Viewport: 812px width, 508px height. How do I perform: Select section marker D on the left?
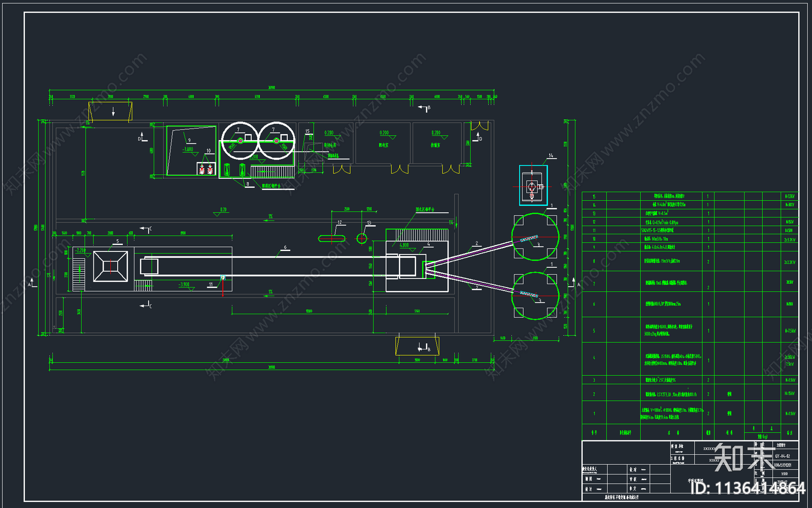click(142, 137)
